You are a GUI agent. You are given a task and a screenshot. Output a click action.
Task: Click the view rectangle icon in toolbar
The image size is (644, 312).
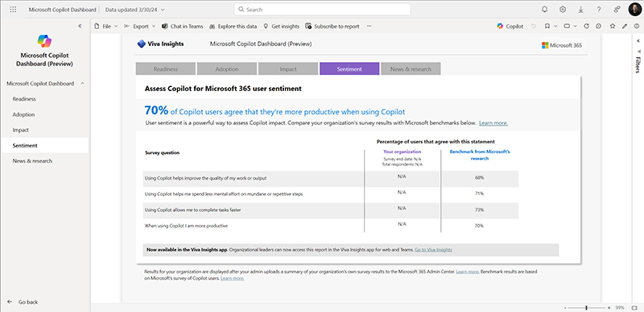pyautogui.click(x=567, y=26)
